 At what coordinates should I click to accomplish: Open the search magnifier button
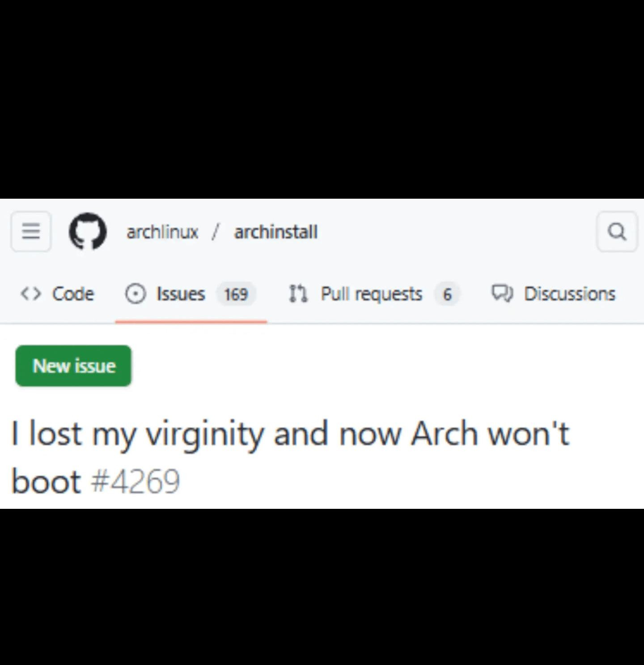(617, 231)
